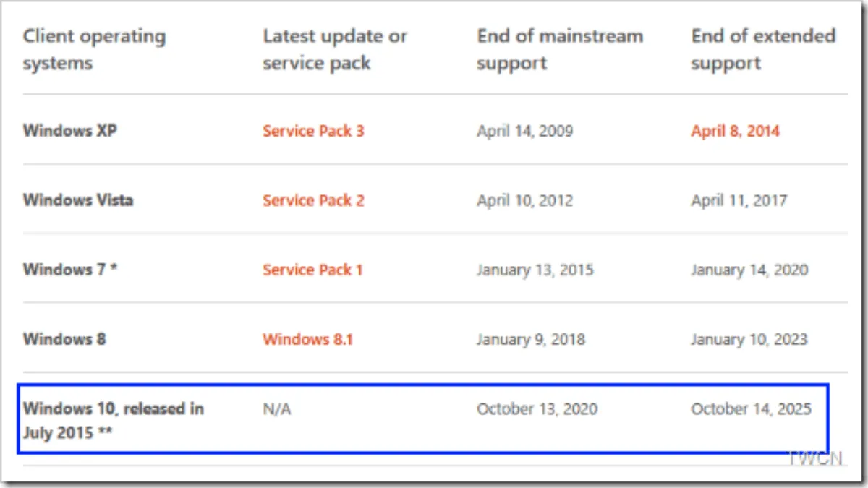This screenshot has height=488, width=868.
Task: Click the Service Pack 1 link
Action: click(x=312, y=270)
